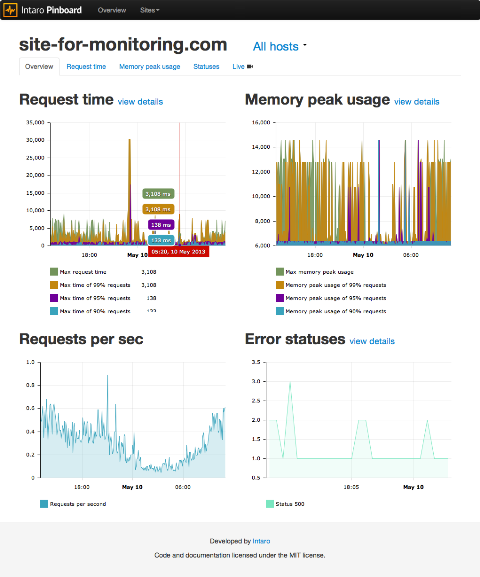Viewport: 480px width, 577px height.
Task: Click the site-for-monitoring.com heading
Action: 123,45
